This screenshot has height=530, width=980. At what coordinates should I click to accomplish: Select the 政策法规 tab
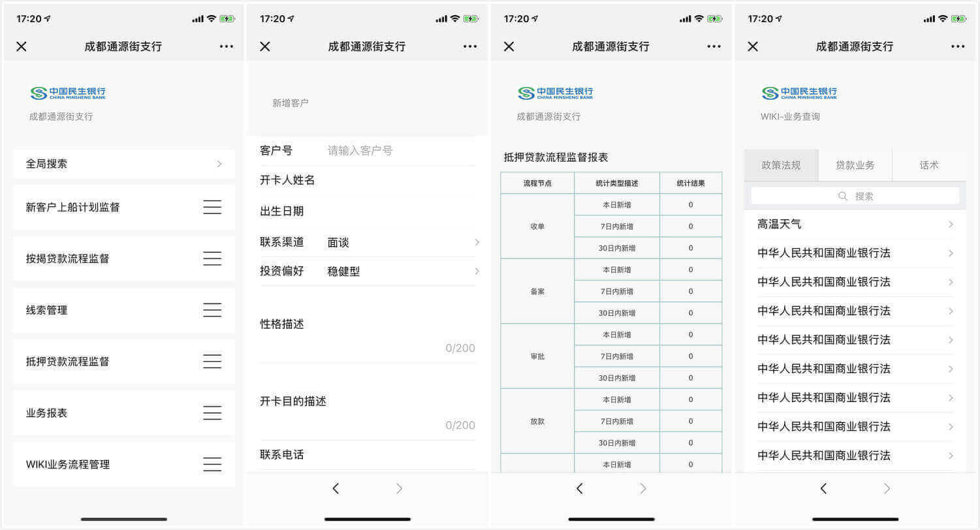tap(781, 165)
